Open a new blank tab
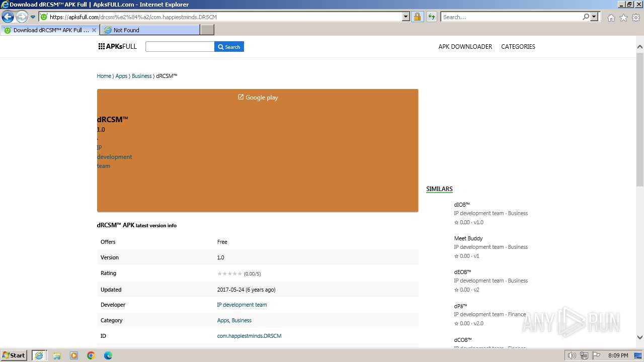The image size is (644, 362). (x=207, y=30)
